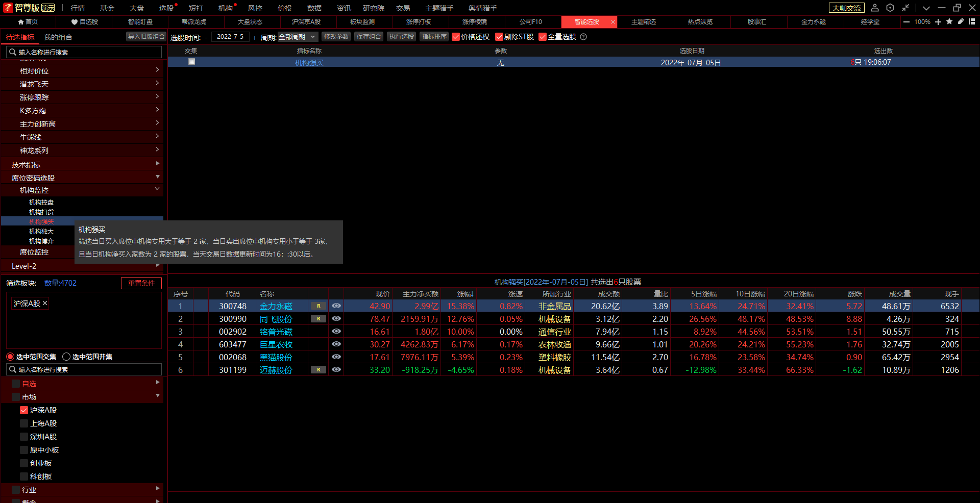Check the 创业板 checkbox
This screenshot has width=980, height=503.
pos(24,463)
